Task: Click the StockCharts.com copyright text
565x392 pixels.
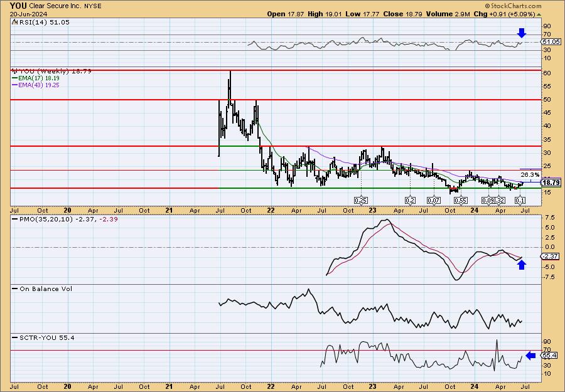Action: pyautogui.click(x=513, y=6)
